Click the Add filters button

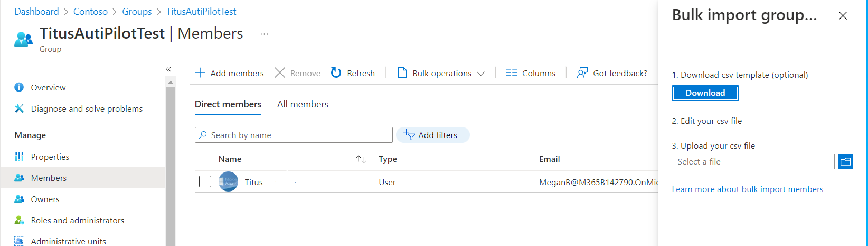(x=431, y=135)
